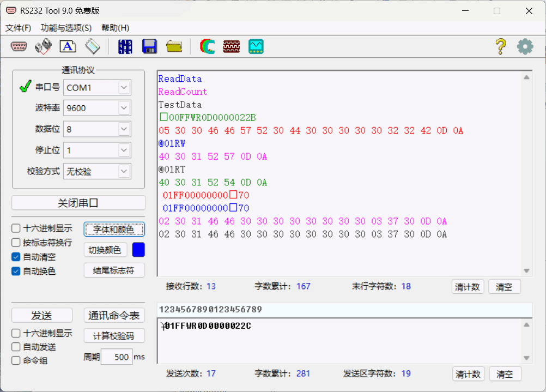This screenshot has height=392, width=546.
Task: Click the yellow question mark help icon
Action: click(501, 46)
